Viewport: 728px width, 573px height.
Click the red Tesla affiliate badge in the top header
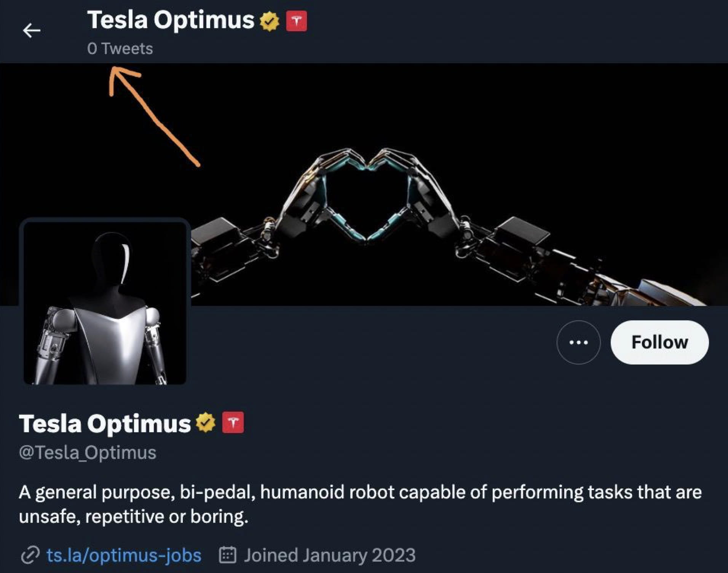296,21
